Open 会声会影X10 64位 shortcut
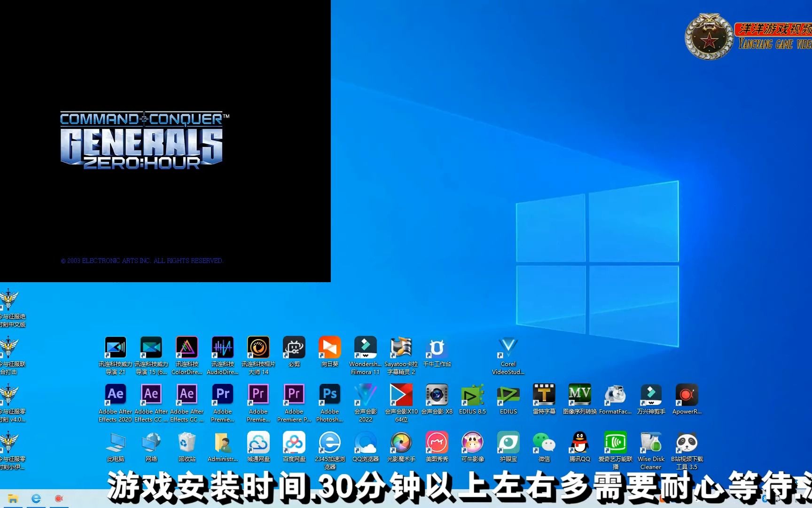 401,403
